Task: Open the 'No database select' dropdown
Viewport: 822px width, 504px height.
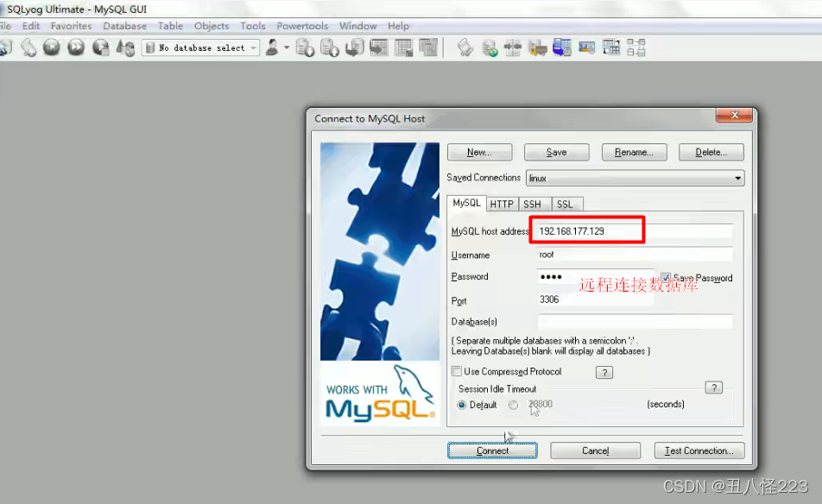Action: pyautogui.click(x=201, y=47)
